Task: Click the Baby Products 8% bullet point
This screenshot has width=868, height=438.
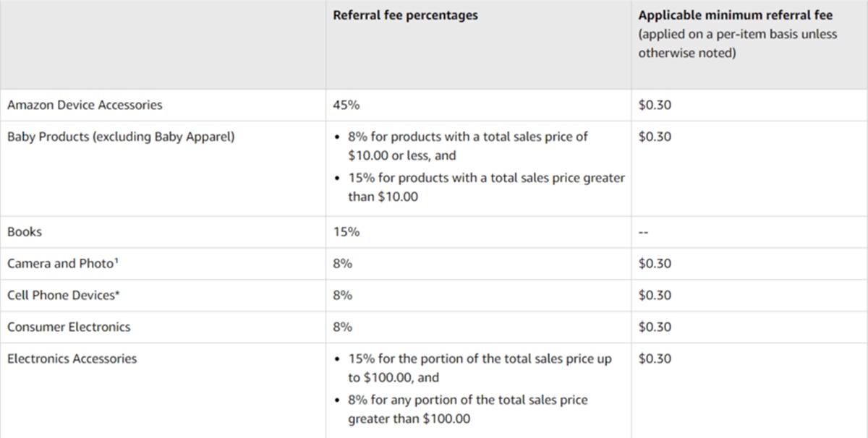Action: click(x=467, y=145)
